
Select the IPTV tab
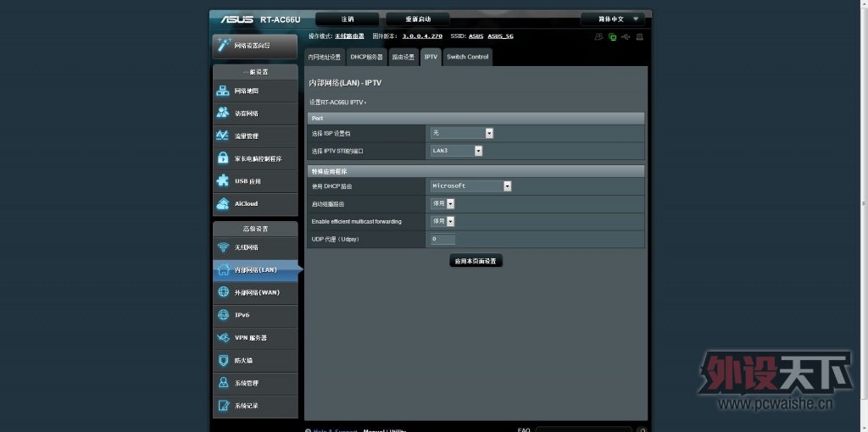tap(431, 57)
